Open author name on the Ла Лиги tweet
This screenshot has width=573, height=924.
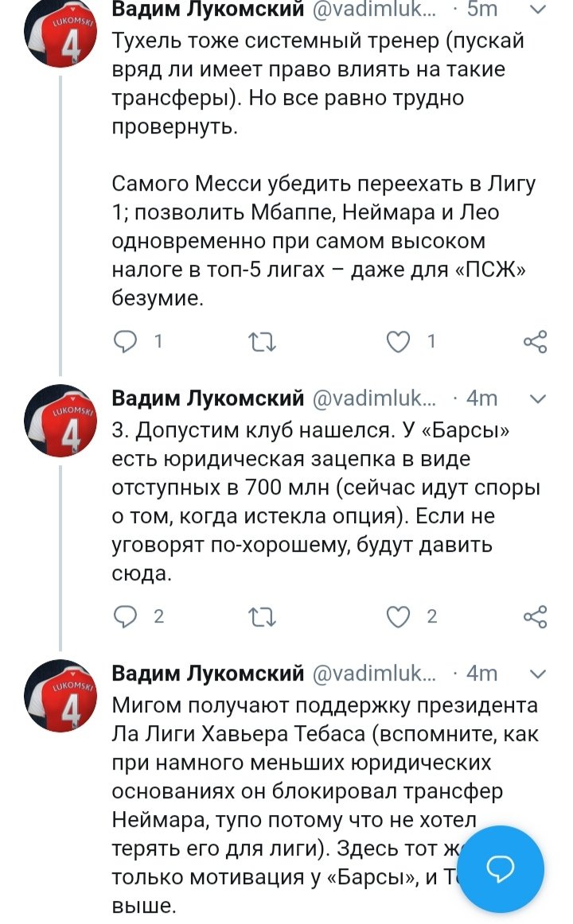coord(208,673)
